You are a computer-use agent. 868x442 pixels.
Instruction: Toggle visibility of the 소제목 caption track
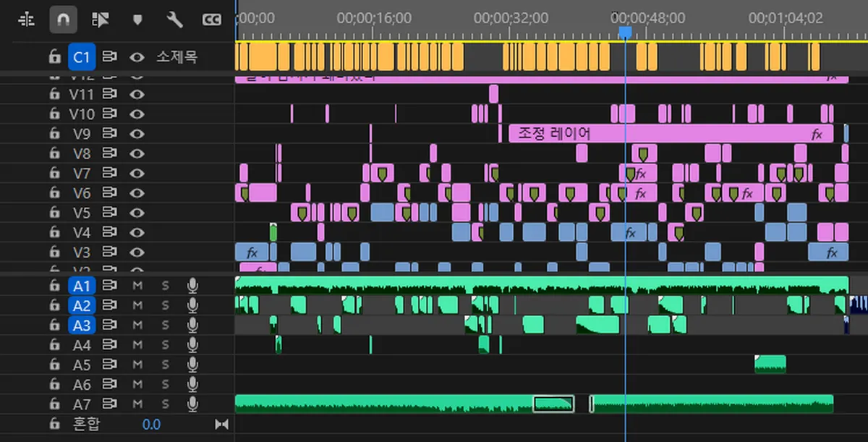tap(137, 56)
